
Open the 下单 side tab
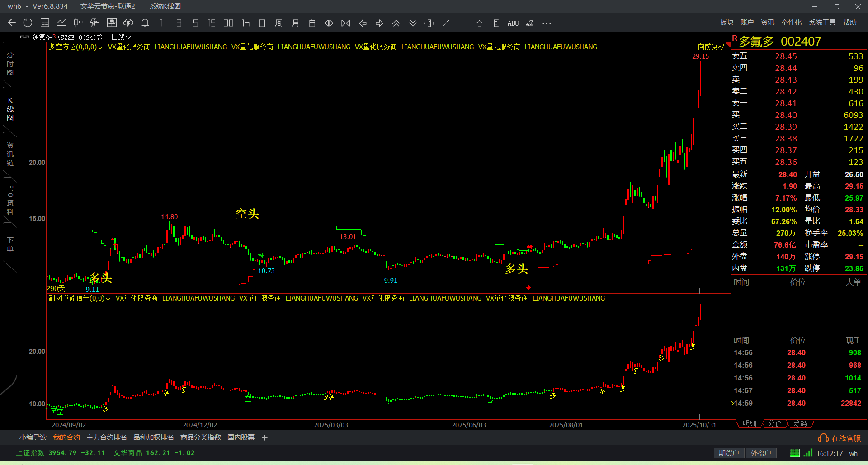coord(10,244)
